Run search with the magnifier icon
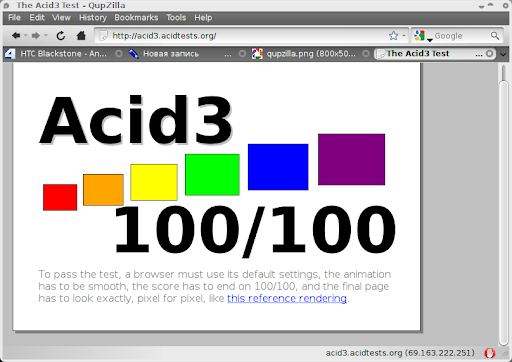The image size is (512, 362). 495,36
